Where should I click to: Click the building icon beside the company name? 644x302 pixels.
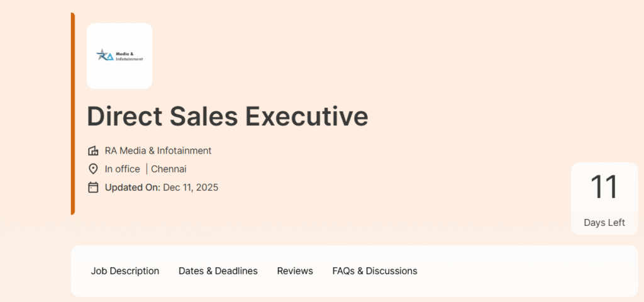pos(93,151)
